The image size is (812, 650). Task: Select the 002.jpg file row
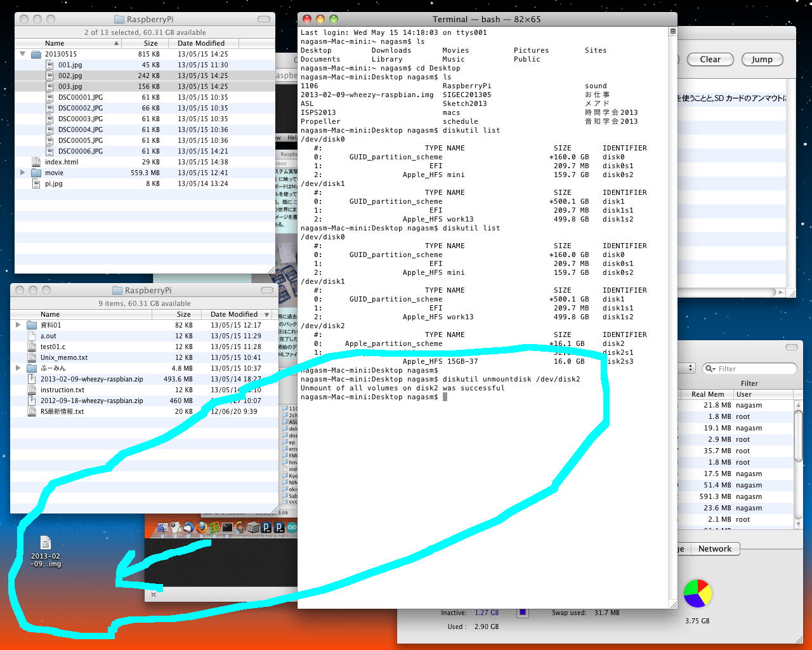(145, 76)
